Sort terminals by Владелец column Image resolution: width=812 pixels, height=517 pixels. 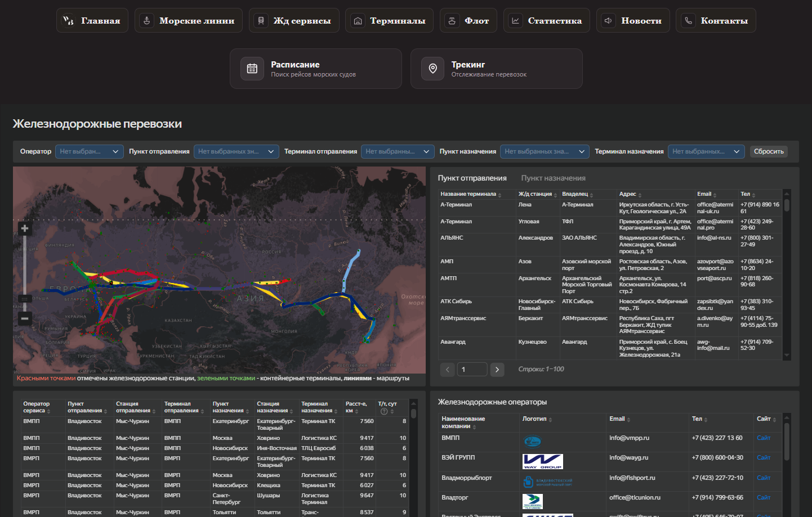coord(578,194)
